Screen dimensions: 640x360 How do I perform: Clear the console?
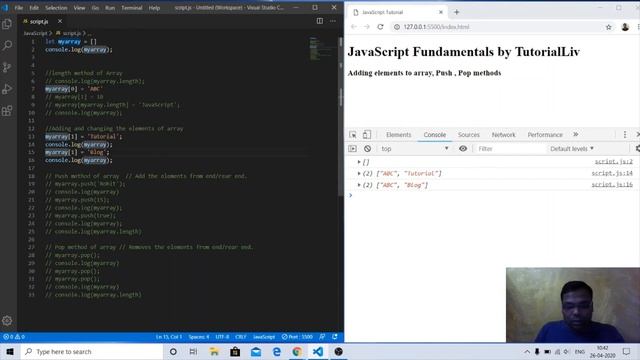pos(367,149)
